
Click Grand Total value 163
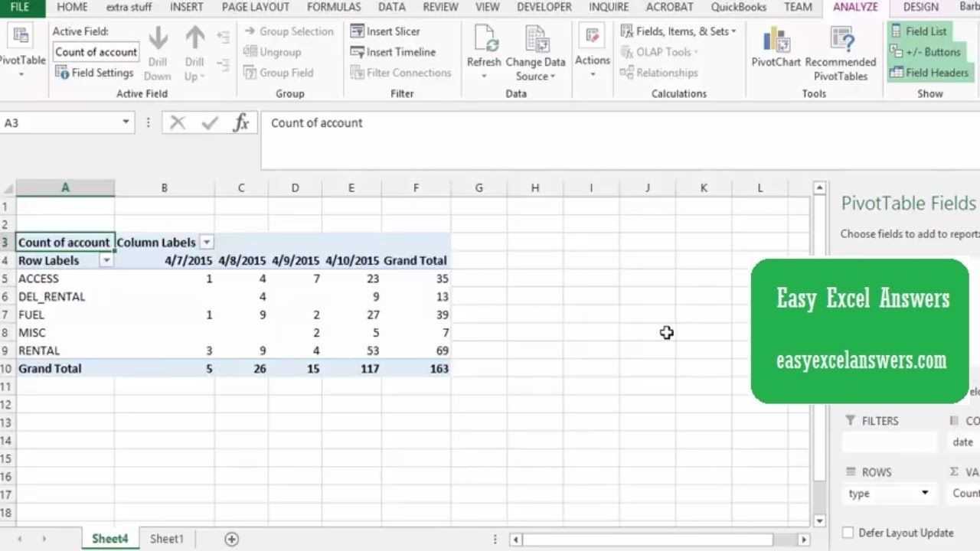tap(416, 368)
